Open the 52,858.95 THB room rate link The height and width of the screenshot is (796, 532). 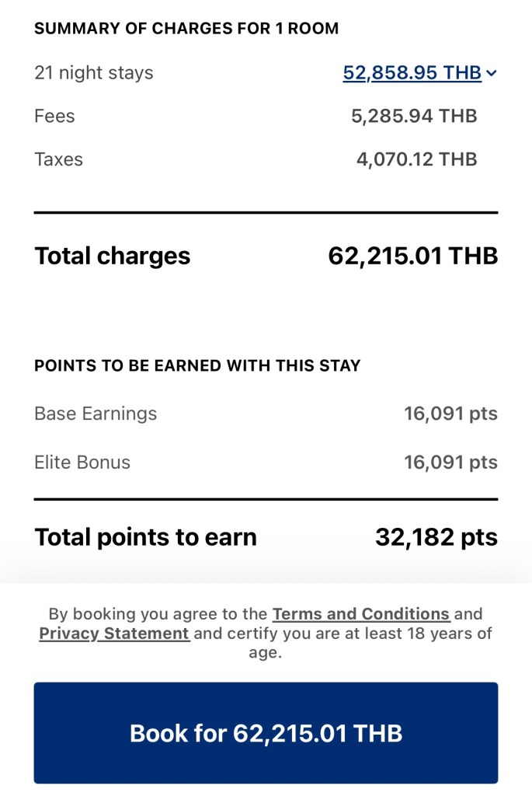point(412,73)
